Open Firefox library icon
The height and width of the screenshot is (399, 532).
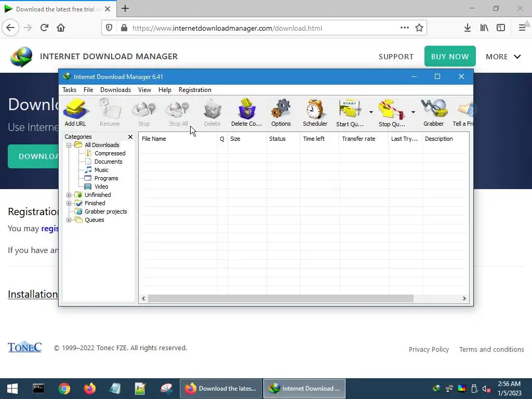tap(484, 28)
